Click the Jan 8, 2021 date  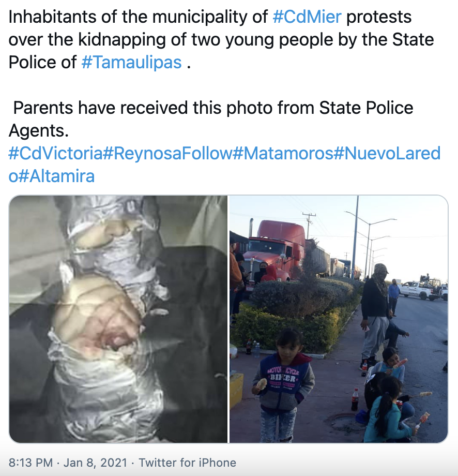coord(95,463)
